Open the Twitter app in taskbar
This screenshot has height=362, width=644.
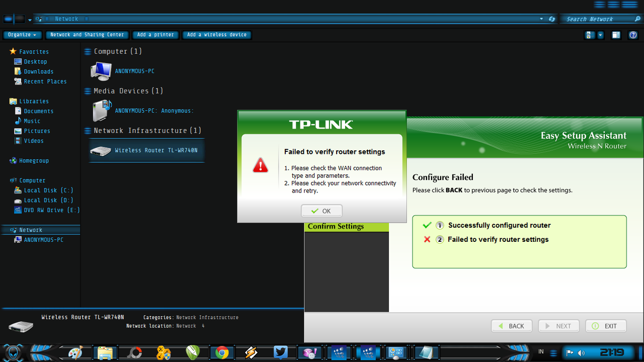(x=281, y=352)
